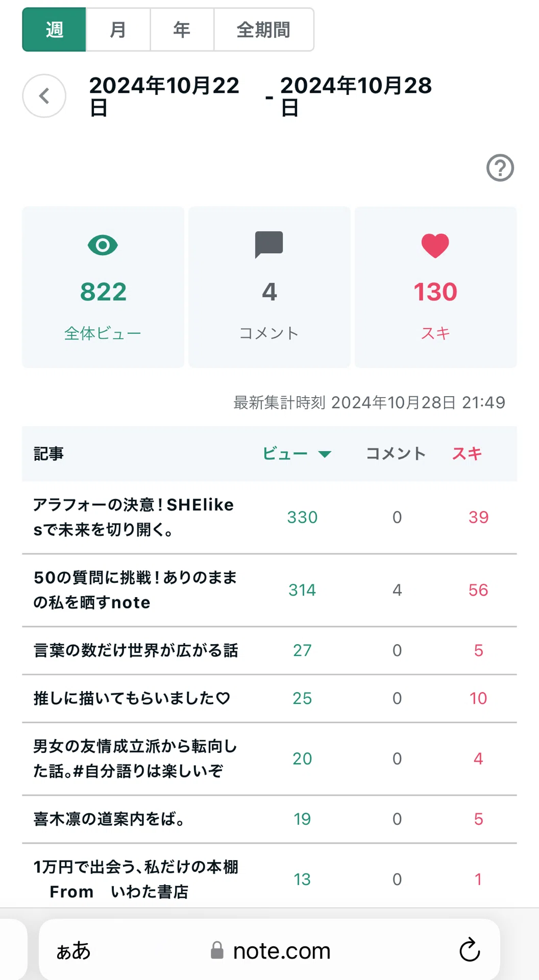Open the article アラフォーの決意！SHElikes
This screenshot has height=980, width=539.
(134, 517)
